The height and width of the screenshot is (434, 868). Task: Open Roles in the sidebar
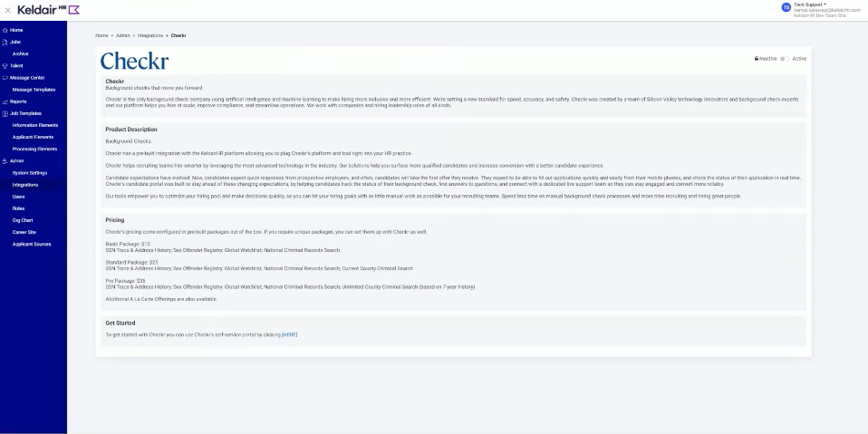click(x=18, y=208)
